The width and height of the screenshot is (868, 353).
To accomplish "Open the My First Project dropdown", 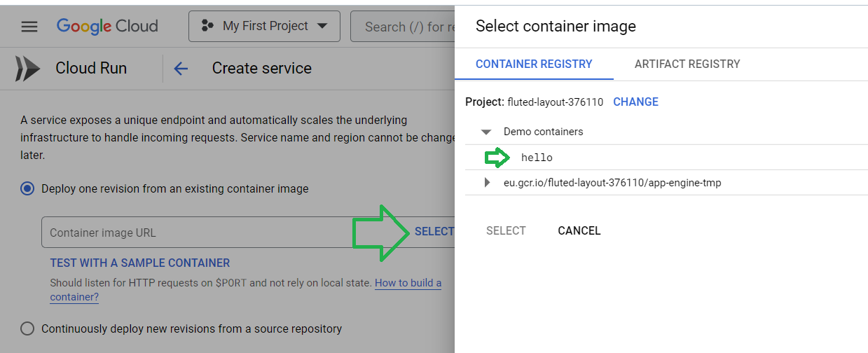I will coord(264,27).
